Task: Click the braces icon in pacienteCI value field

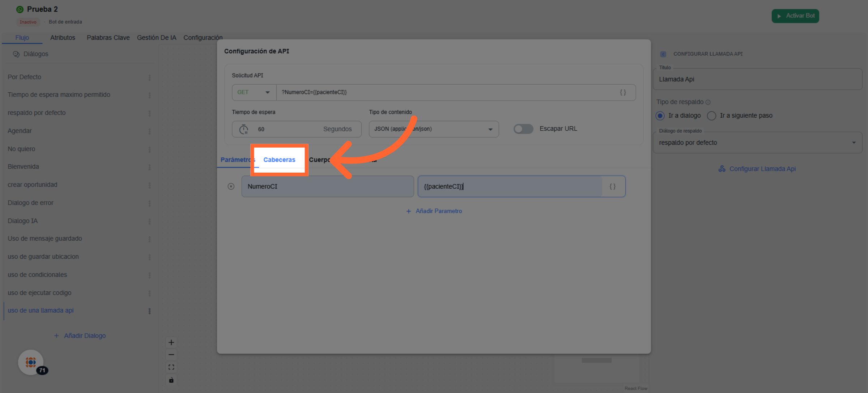Action: (x=612, y=186)
